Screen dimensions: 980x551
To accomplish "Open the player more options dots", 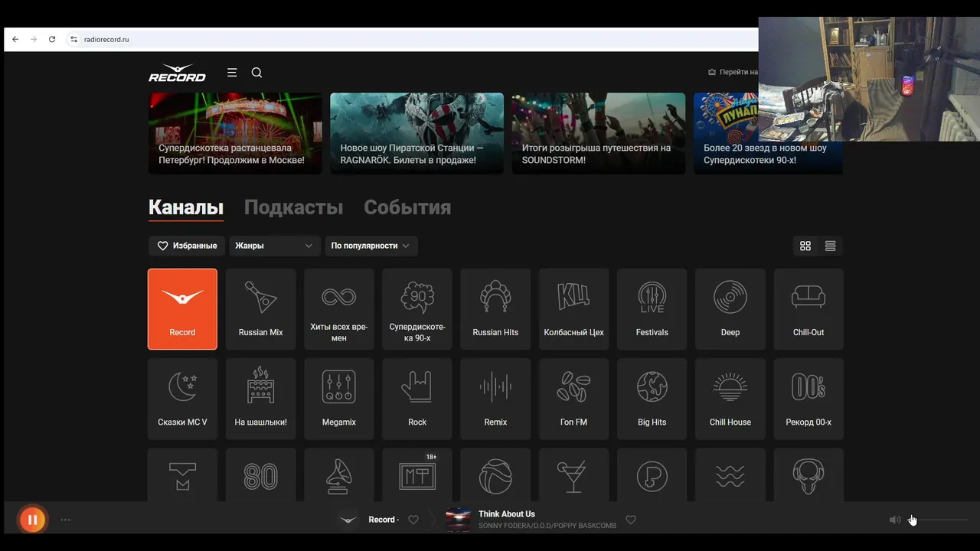I will (65, 520).
